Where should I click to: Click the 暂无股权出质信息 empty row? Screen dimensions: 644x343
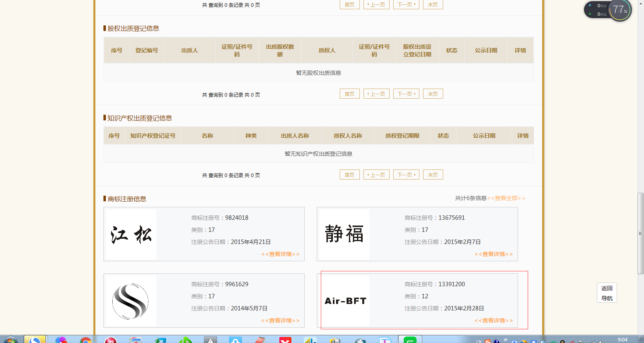click(318, 73)
